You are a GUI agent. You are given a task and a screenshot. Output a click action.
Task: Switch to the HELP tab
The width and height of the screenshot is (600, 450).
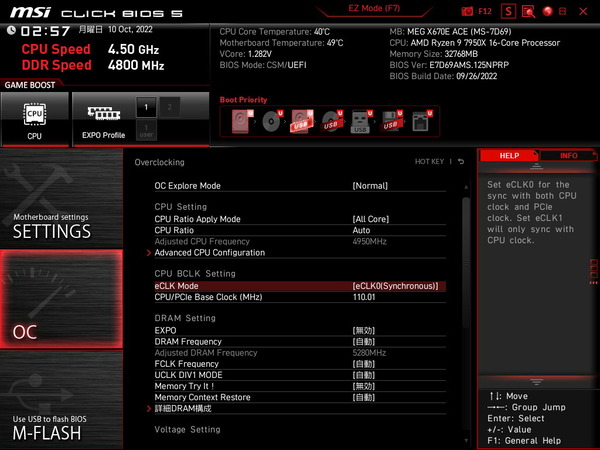[x=509, y=156]
